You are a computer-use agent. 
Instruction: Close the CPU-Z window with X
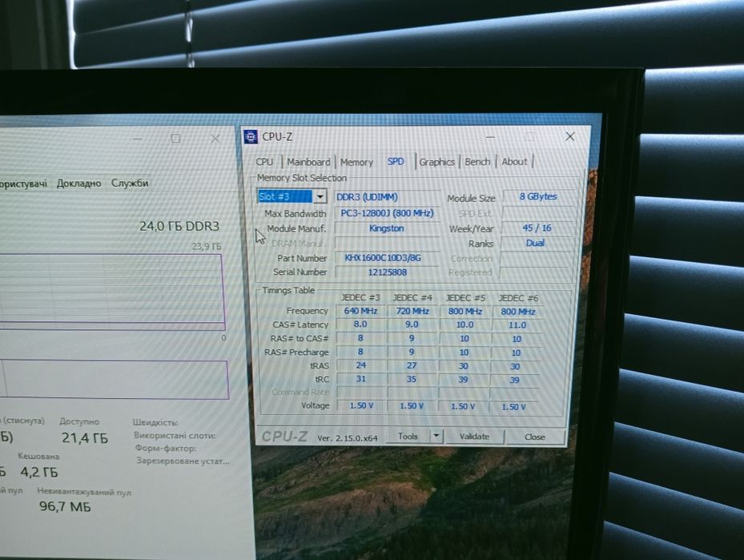(x=570, y=137)
